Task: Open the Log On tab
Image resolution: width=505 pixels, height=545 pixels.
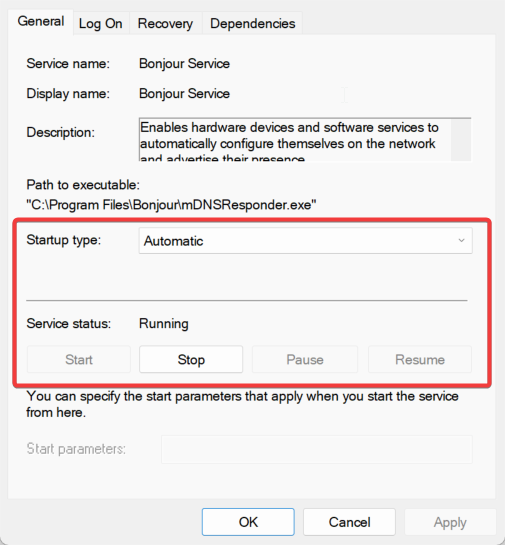Action: click(100, 24)
